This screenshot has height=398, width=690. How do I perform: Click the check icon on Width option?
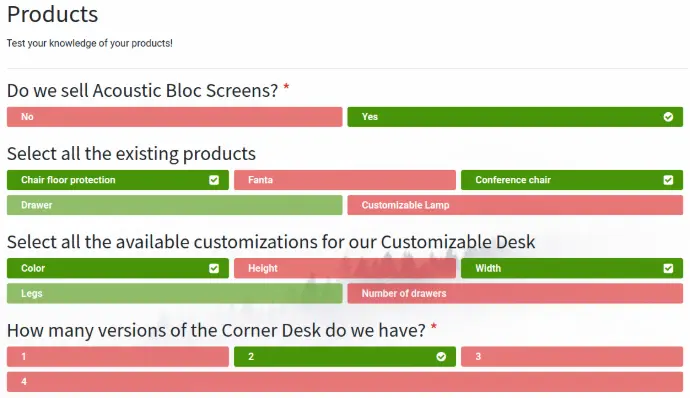[x=668, y=268]
